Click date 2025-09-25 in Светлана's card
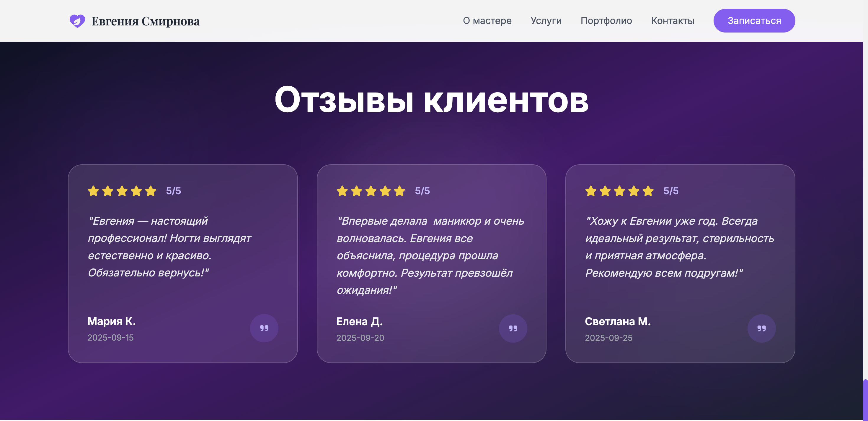The width and height of the screenshot is (868, 421). coord(608,338)
